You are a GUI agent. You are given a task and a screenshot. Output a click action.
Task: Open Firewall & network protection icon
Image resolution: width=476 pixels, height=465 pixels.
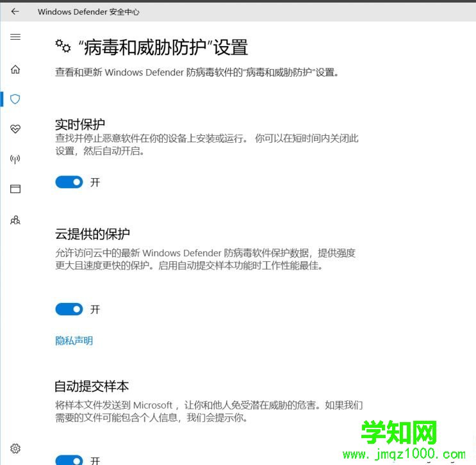[15, 159]
